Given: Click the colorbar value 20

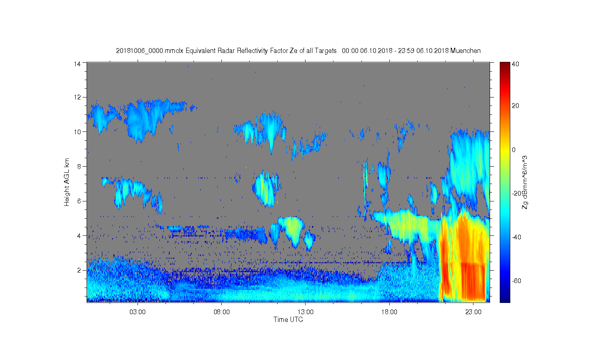Looking at the screenshot, I should pyautogui.click(x=516, y=106).
